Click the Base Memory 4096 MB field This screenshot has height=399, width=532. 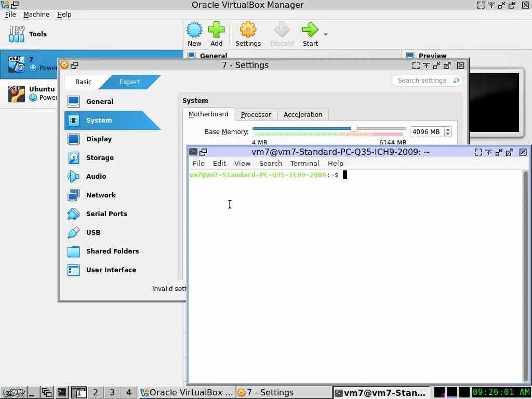point(427,131)
